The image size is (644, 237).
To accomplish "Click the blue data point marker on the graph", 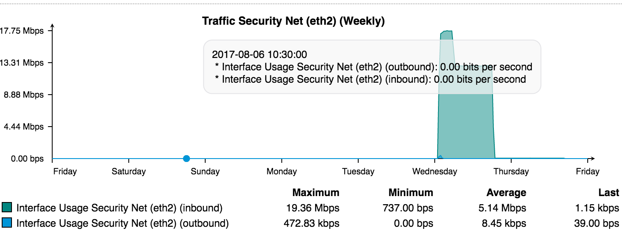I will click(x=186, y=159).
